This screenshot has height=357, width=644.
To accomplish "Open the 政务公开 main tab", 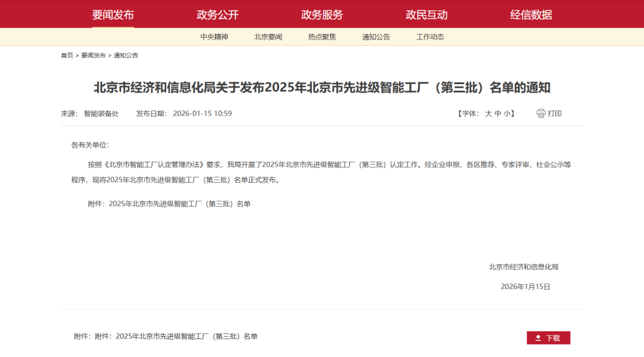I will click(218, 15).
